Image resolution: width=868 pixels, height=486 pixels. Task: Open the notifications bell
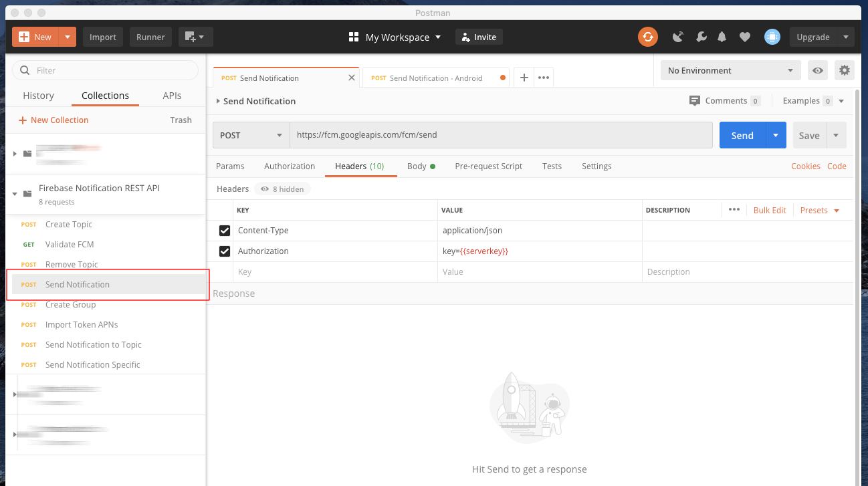coord(722,37)
